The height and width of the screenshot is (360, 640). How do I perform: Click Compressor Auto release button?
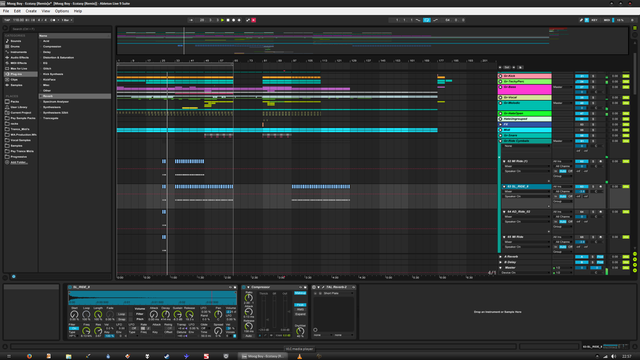(249, 336)
